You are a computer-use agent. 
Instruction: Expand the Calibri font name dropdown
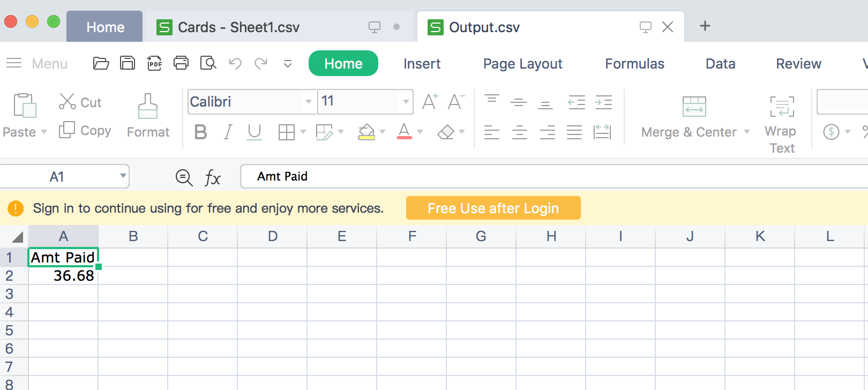(x=309, y=102)
